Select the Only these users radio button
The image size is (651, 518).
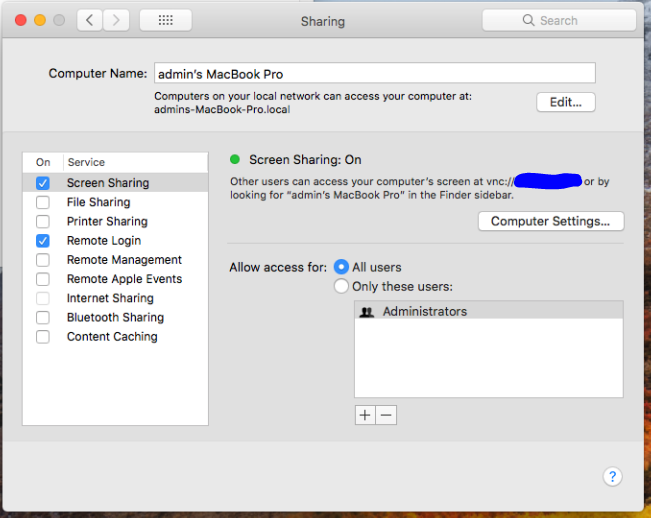pos(341,286)
